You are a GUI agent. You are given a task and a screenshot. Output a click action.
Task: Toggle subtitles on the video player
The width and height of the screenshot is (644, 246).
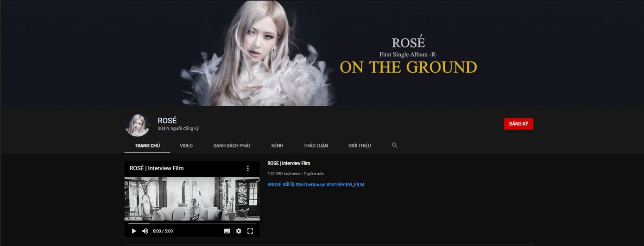click(227, 231)
